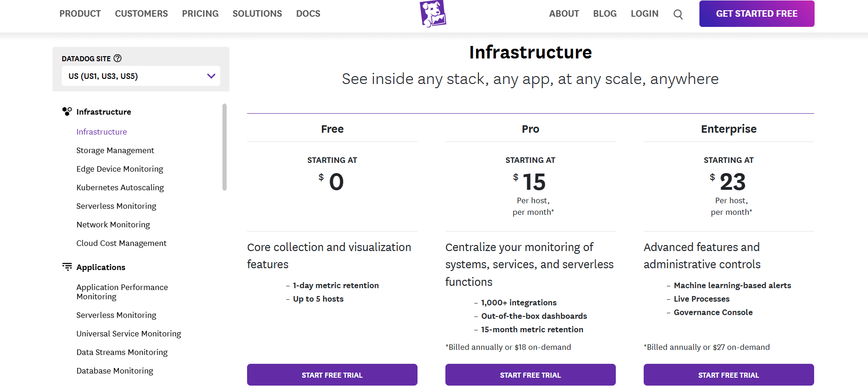Start free trial for the Pro plan
This screenshot has width=868, height=387.
point(530,375)
